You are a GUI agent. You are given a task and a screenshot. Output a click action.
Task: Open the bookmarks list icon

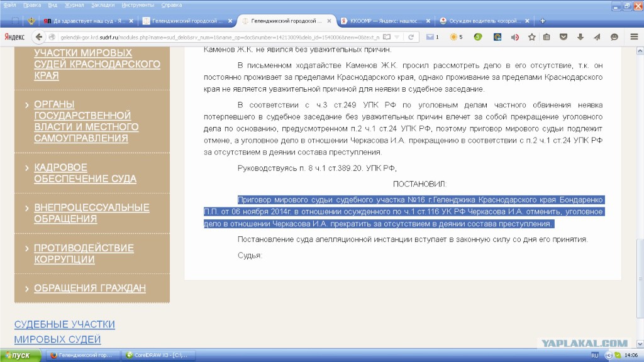[x=547, y=37]
